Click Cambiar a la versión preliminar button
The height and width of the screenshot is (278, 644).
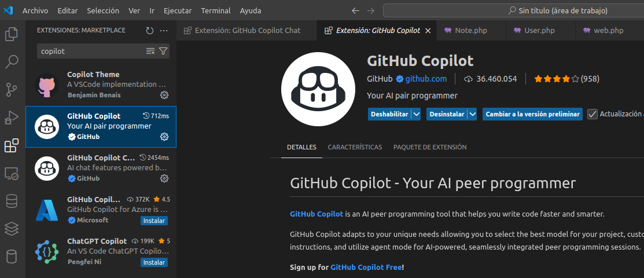click(532, 114)
